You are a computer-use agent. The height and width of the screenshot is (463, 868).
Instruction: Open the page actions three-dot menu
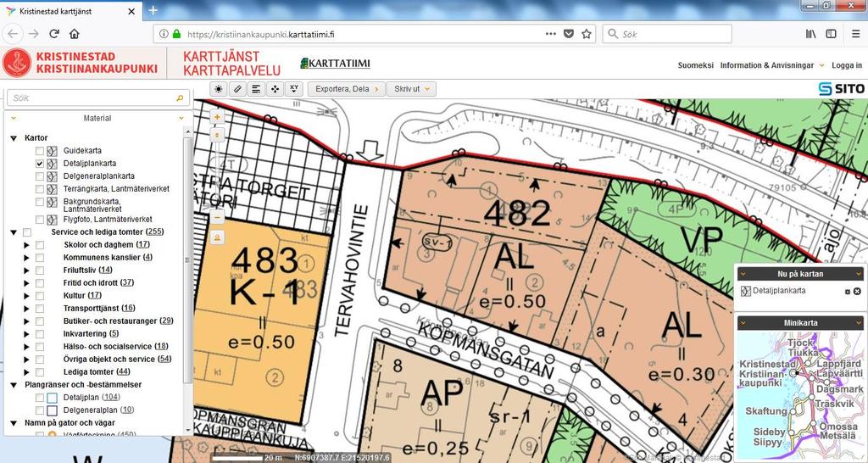tap(550, 34)
